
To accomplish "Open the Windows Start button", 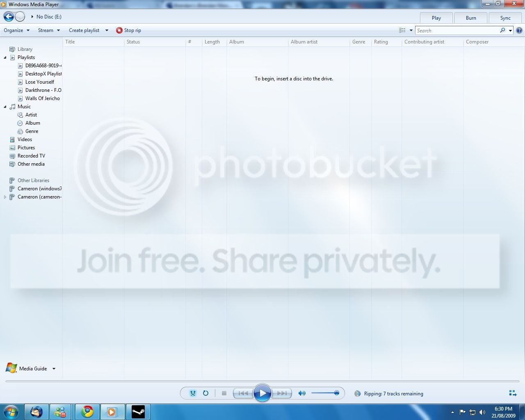I will pos(11,411).
